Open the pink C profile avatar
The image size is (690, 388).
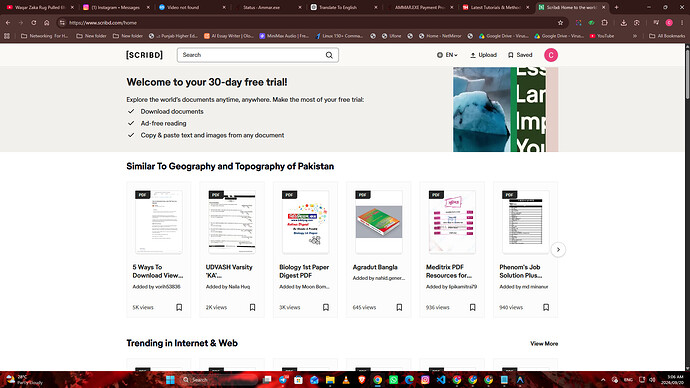(551, 55)
